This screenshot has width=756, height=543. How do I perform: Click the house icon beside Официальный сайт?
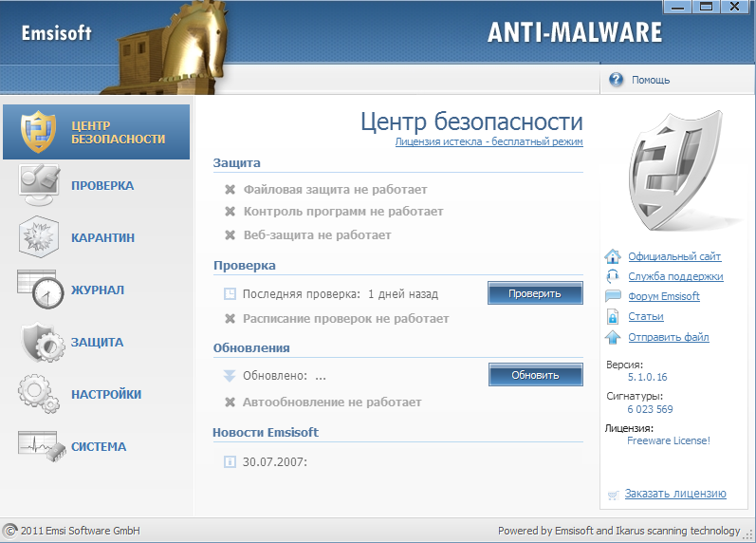613,256
